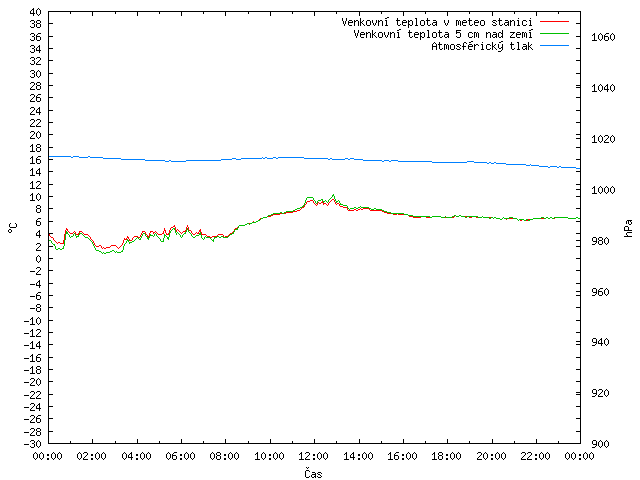This screenshot has height=480, width=640.
Task: Click the blue legend line sample
Action: [x=554, y=46]
